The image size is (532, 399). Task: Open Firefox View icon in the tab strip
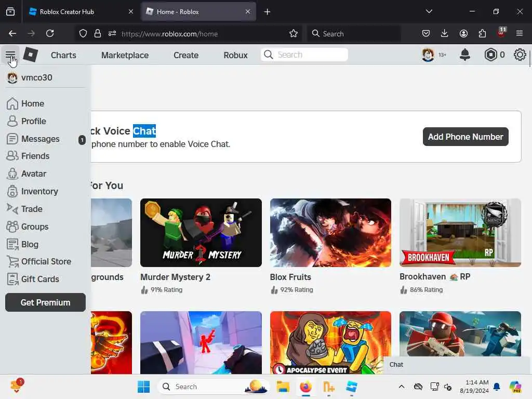point(10,11)
